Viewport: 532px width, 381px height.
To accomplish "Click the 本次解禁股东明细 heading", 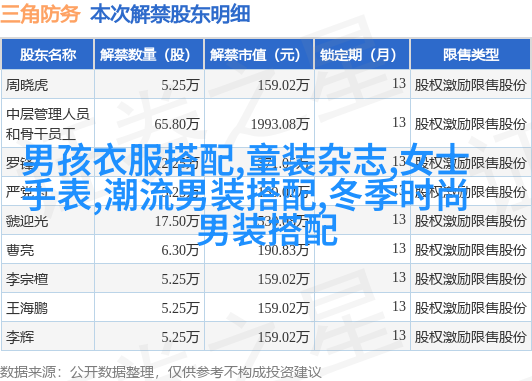I will click(170, 14).
